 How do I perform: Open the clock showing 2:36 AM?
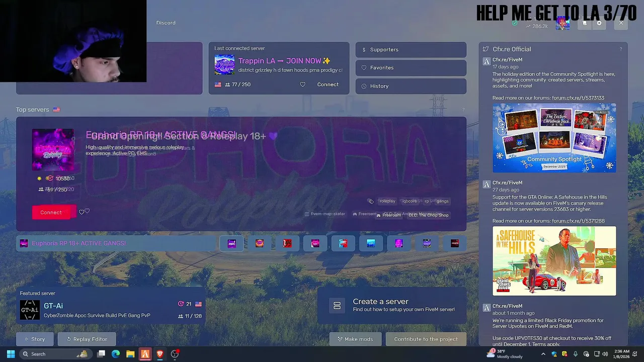click(x=622, y=354)
